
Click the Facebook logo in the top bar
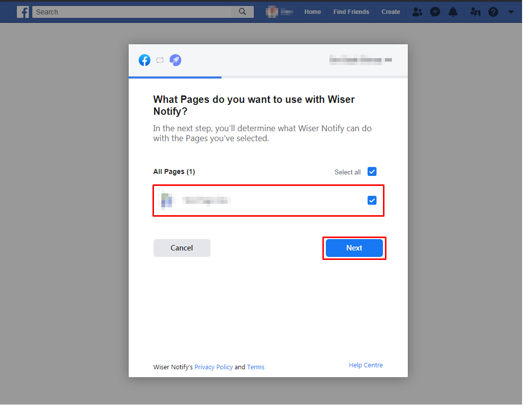[x=23, y=12]
